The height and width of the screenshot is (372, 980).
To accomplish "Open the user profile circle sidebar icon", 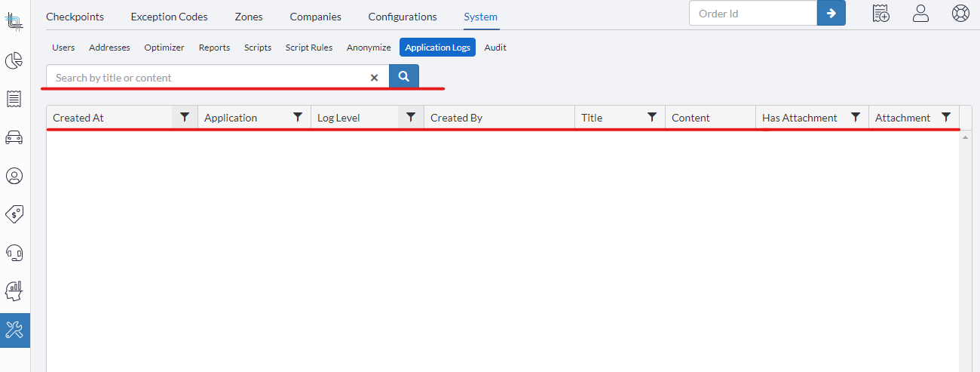I will coord(14,176).
